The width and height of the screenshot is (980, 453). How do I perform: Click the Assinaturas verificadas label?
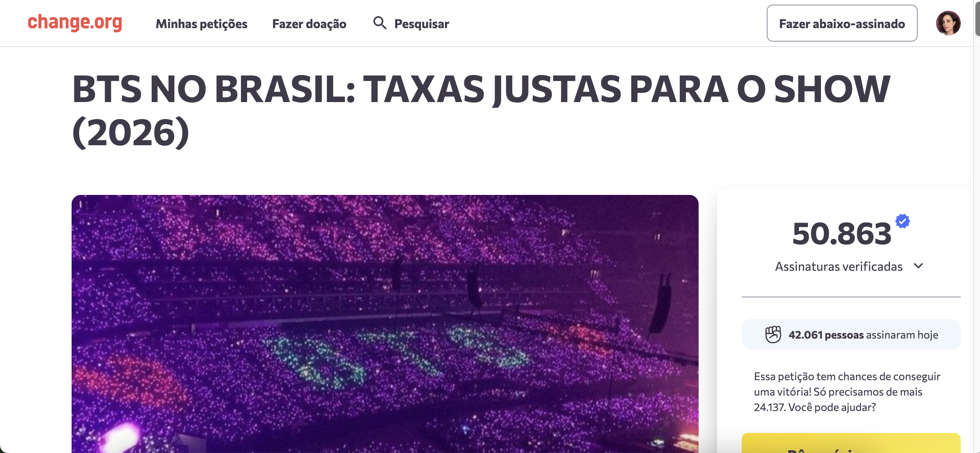point(838,267)
